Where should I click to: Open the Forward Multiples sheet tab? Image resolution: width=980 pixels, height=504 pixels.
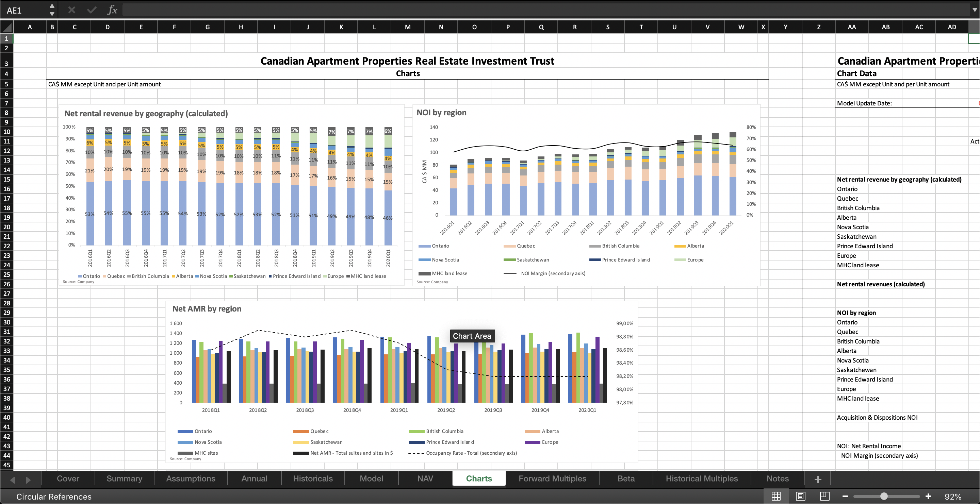pos(552,478)
